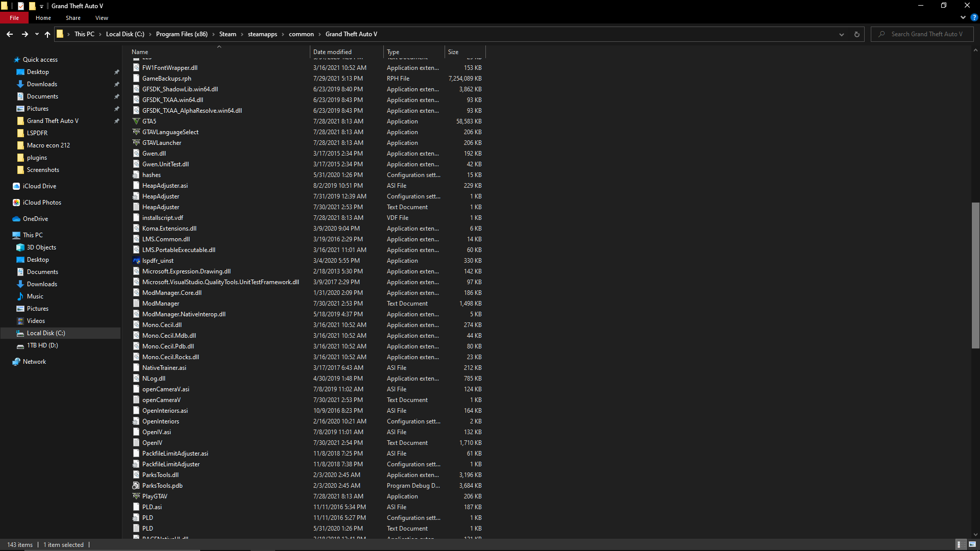Select the PlayGTAV application icon
The height and width of the screenshot is (551, 980).
[136, 496]
